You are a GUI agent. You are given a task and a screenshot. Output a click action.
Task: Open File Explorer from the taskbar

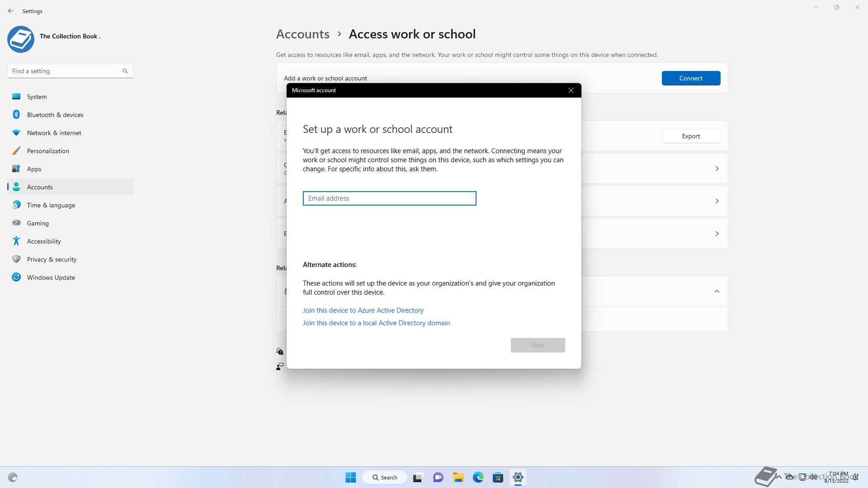(x=458, y=477)
